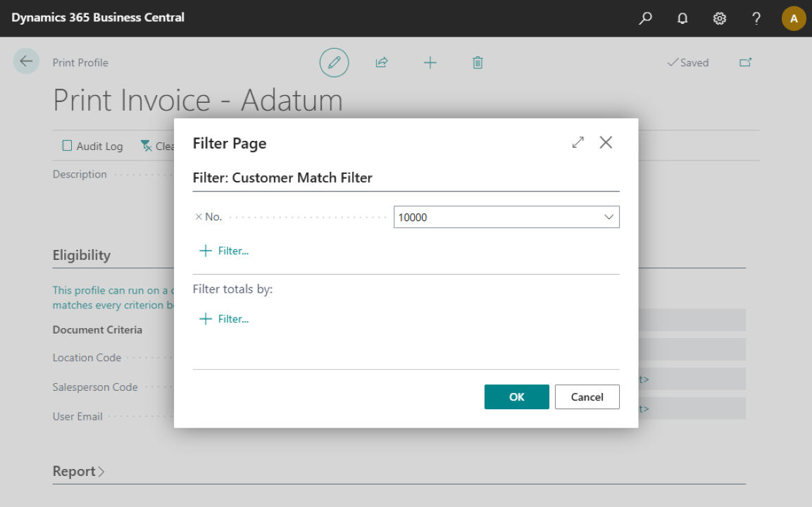Expand the Filter Page dialog to full size
Viewport: 812px width, 507px height.
(x=578, y=142)
